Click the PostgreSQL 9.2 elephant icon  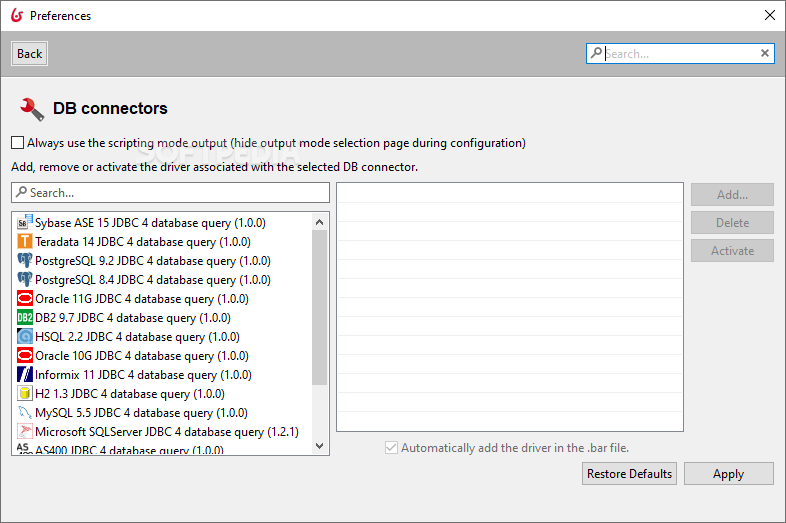pyautogui.click(x=25, y=260)
